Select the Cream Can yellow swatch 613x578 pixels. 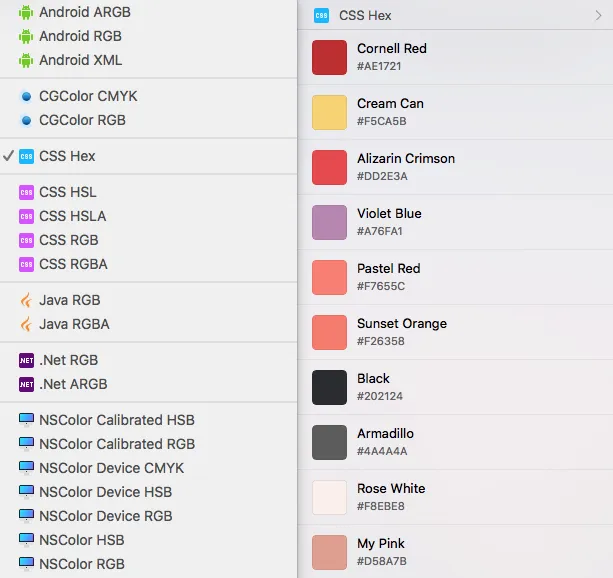pyautogui.click(x=329, y=112)
